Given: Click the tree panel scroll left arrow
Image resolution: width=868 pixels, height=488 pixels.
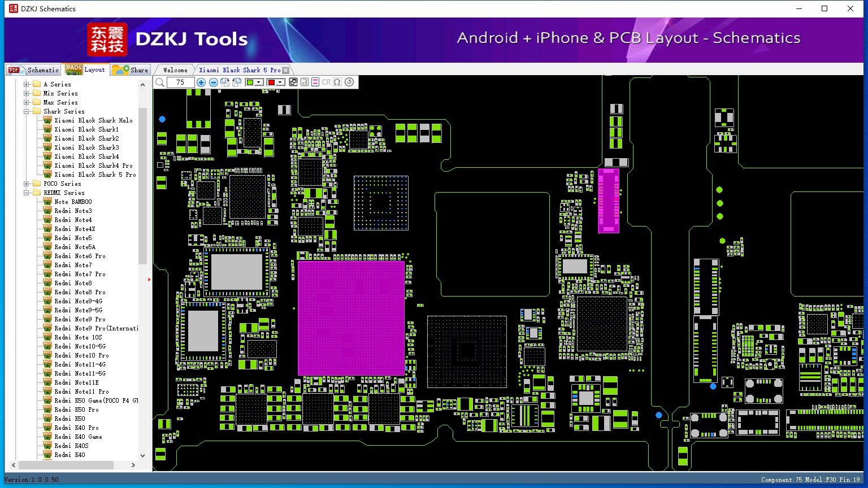Looking at the screenshot, I should point(13,465).
